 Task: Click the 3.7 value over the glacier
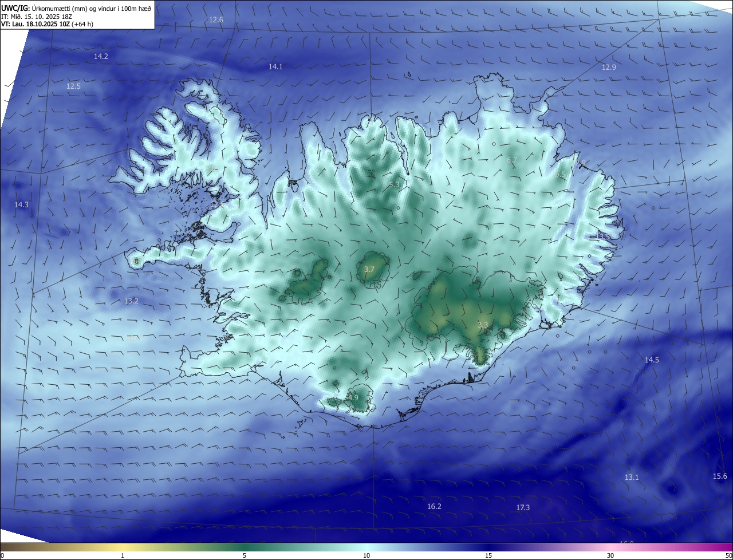click(369, 269)
